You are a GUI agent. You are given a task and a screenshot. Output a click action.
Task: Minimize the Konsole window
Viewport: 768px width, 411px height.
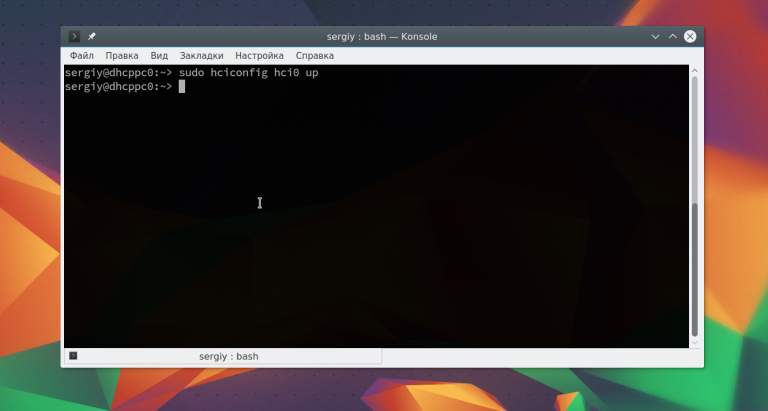pos(655,37)
